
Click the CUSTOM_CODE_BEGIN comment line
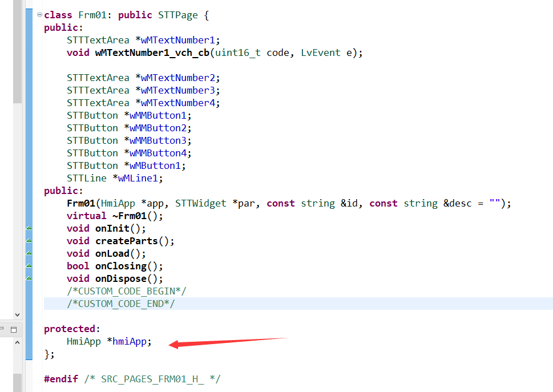(x=126, y=291)
